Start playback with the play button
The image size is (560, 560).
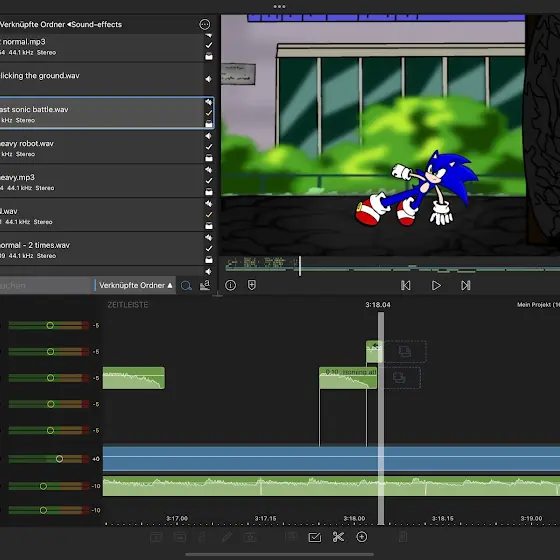[436, 285]
